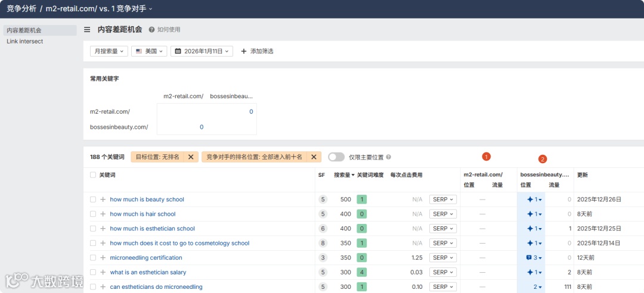This screenshot has width=644, height=293.
Task: Click the calendar icon in the date filter
Action: pyautogui.click(x=178, y=51)
